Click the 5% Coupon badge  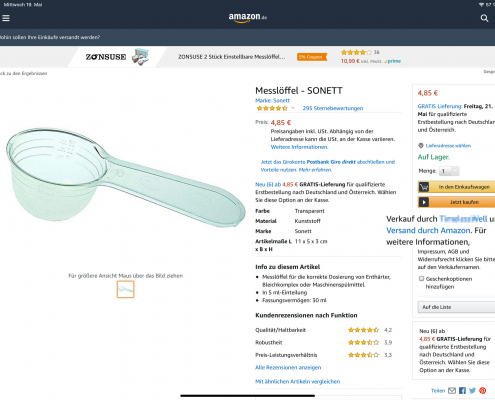[x=311, y=57]
